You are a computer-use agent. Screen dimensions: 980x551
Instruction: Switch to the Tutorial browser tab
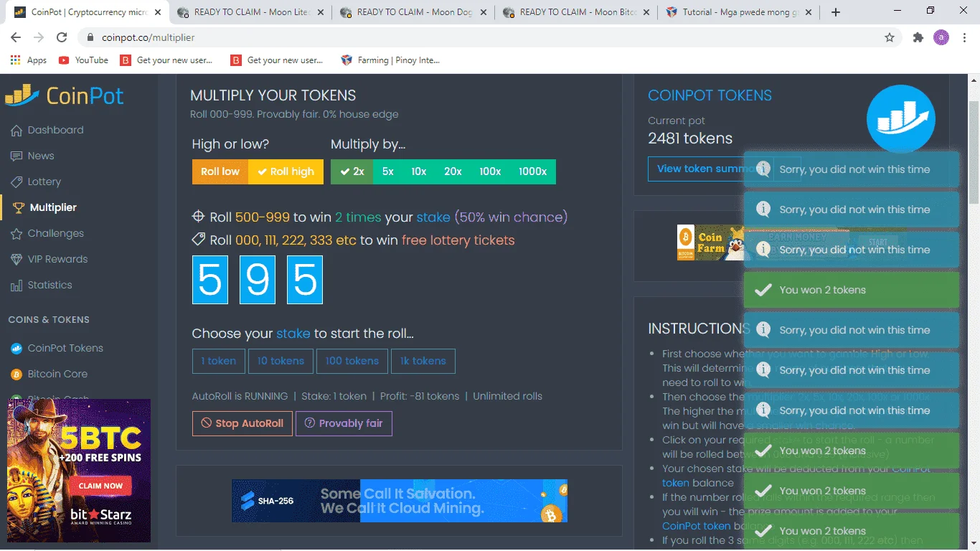pos(739,12)
